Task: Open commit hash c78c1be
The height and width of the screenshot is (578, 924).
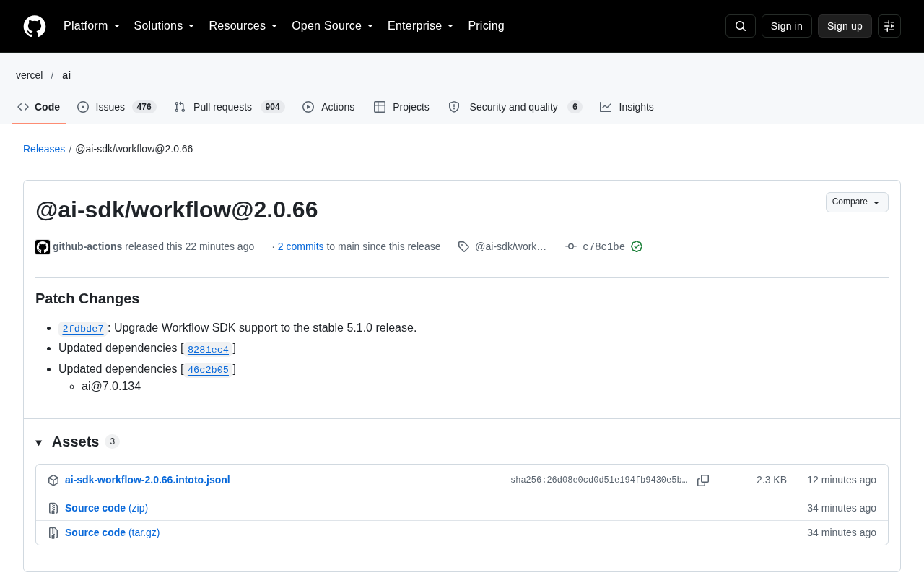Action: [x=603, y=247]
